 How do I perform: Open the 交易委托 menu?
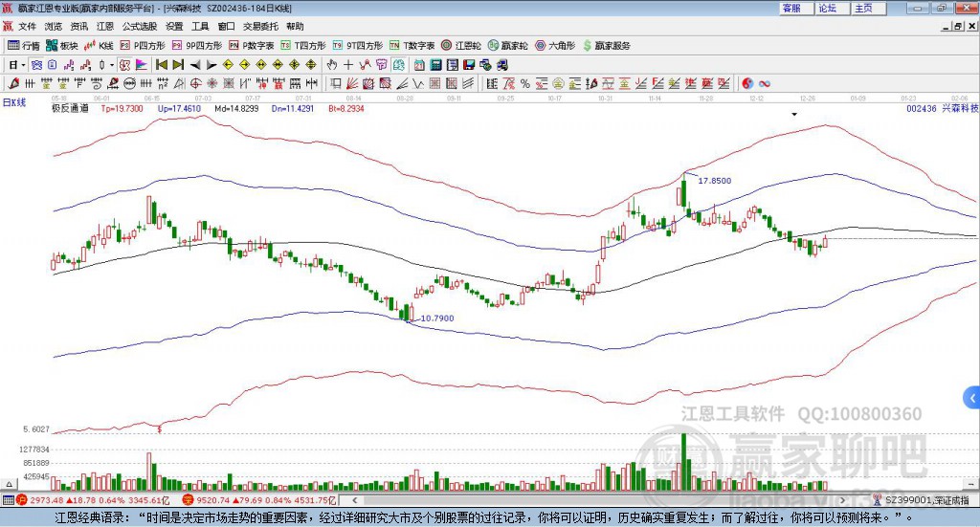point(260,26)
